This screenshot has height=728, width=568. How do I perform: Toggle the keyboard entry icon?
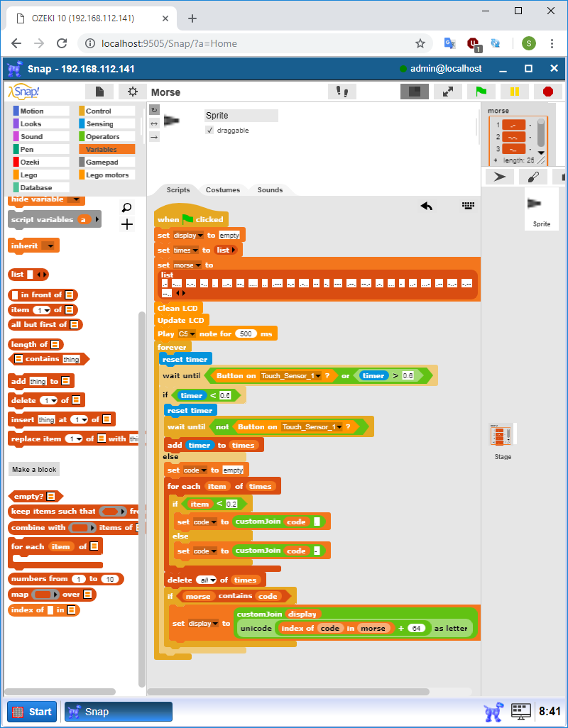click(468, 206)
